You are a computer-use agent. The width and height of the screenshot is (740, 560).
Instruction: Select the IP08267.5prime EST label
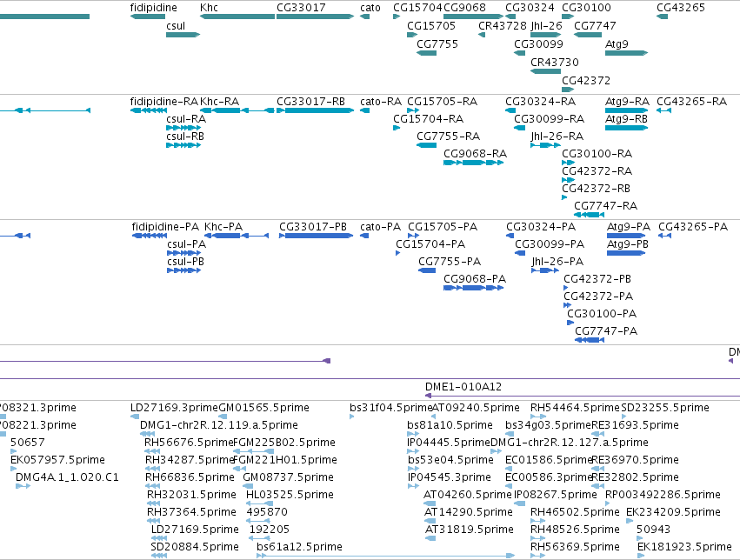pyautogui.click(x=556, y=495)
